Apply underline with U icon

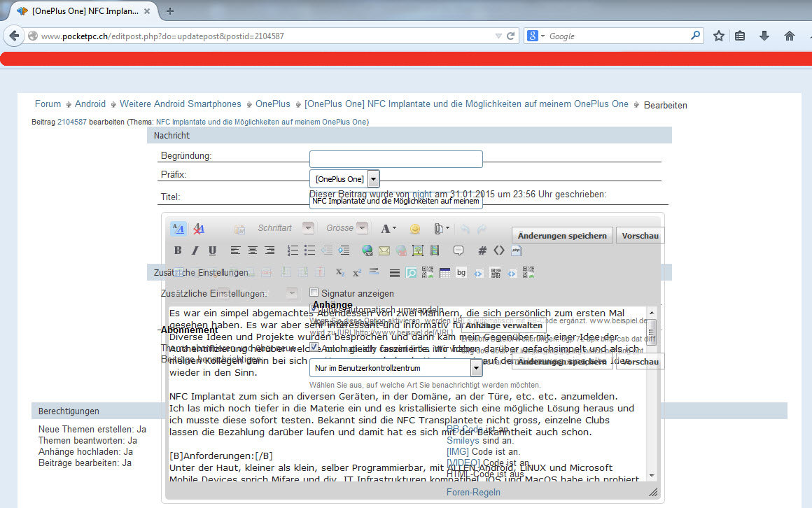pyautogui.click(x=212, y=251)
